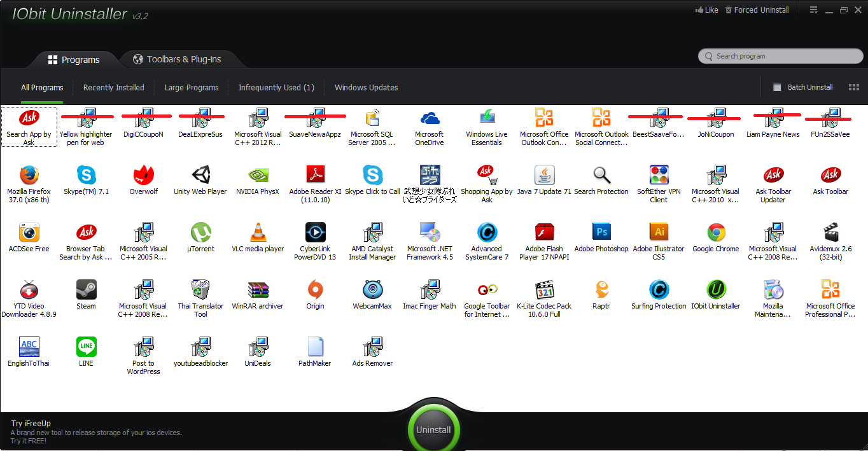
Task: Switch to grid view layout icon
Action: (854, 87)
